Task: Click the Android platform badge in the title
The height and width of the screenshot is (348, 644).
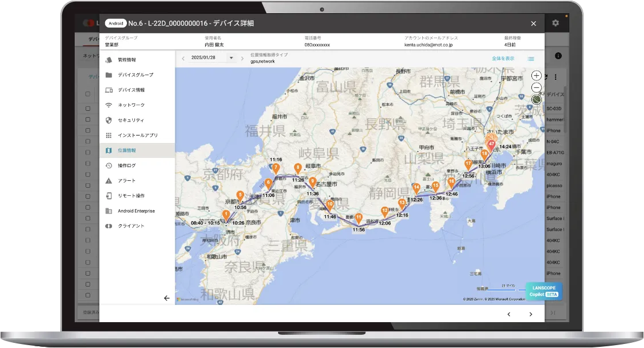Action: pos(116,24)
